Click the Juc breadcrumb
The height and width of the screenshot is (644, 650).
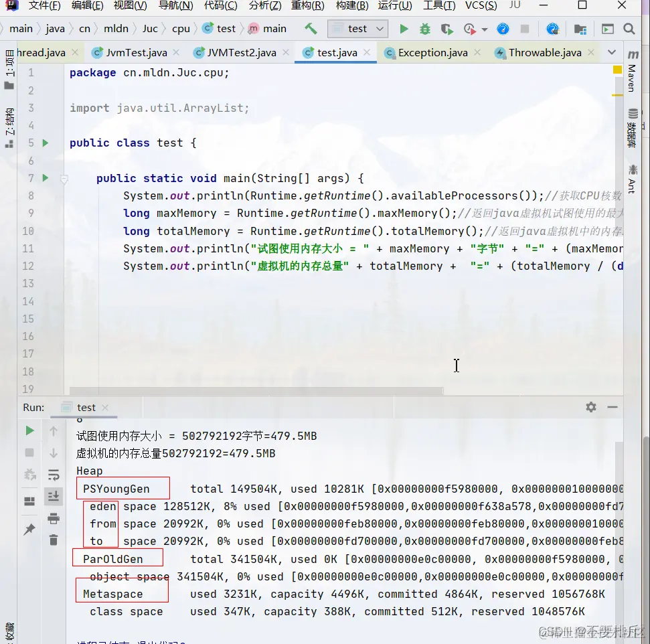[x=150, y=29]
